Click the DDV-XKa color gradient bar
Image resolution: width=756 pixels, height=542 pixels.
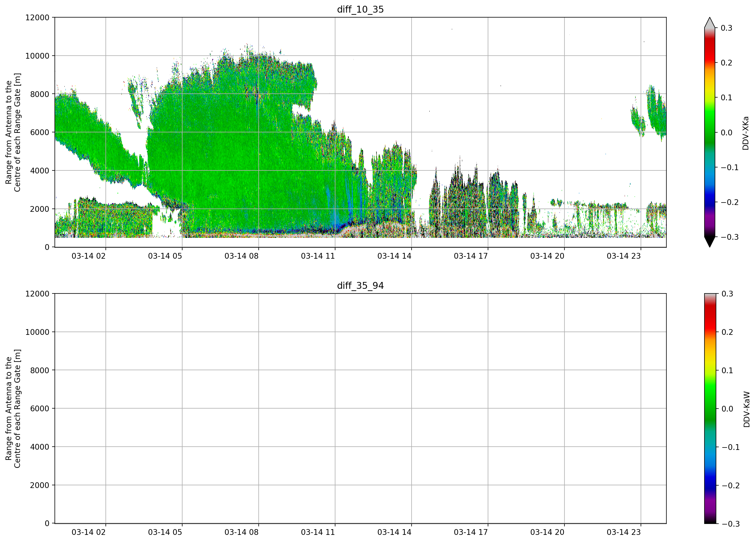pos(710,132)
